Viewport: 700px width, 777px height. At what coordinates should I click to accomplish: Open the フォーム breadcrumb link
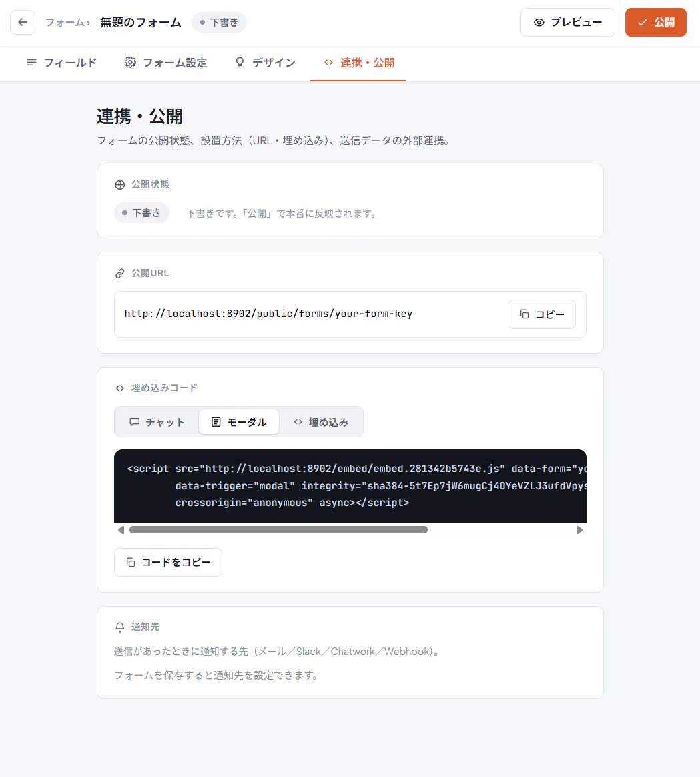(65, 22)
